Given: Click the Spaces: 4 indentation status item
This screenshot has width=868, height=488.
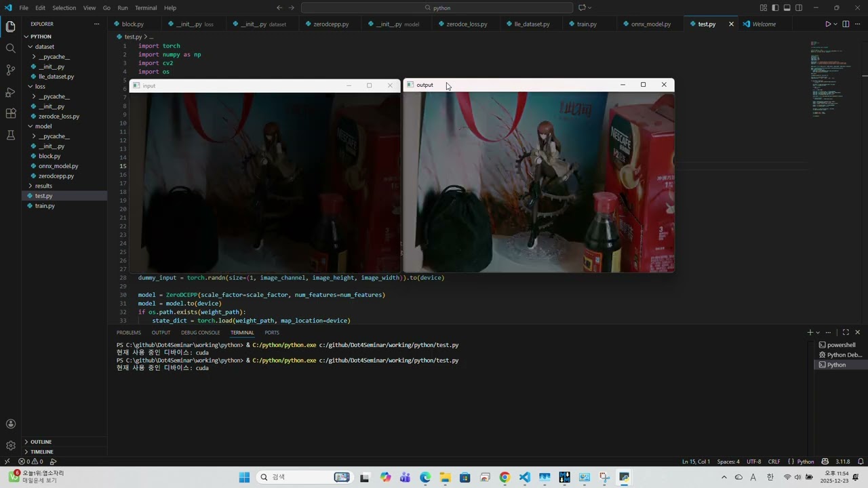Looking at the screenshot, I should 728,462.
